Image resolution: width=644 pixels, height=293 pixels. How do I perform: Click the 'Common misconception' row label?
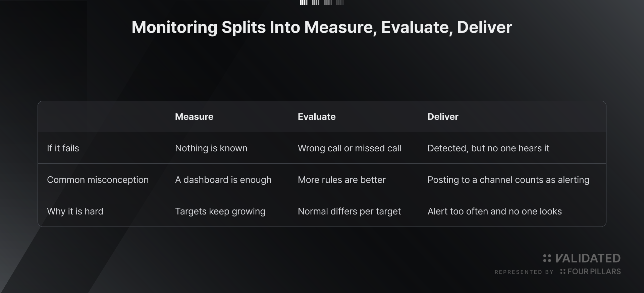(x=98, y=180)
